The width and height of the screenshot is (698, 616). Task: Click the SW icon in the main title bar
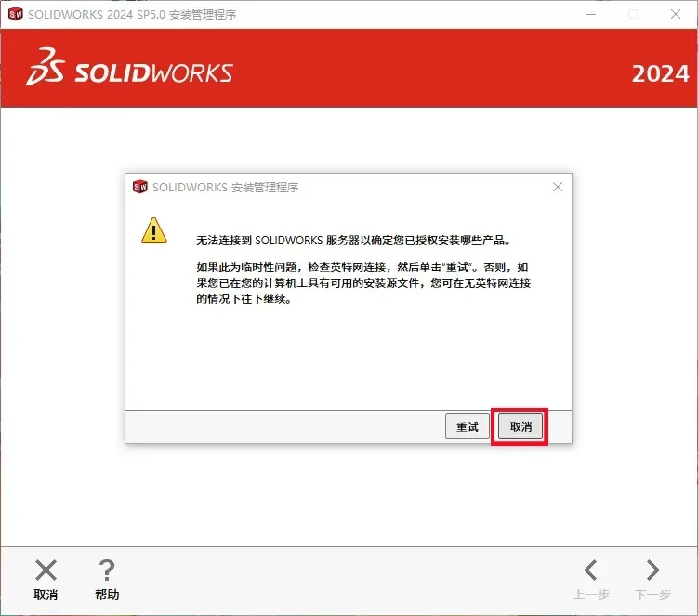16,14
